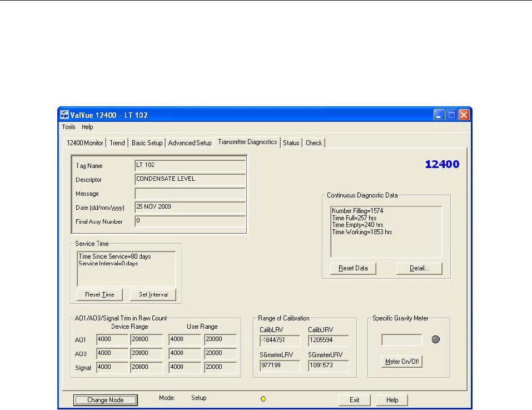Click Reset Data in Continuous Diagnostic Data
The image size is (532, 410).
[353, 268]
